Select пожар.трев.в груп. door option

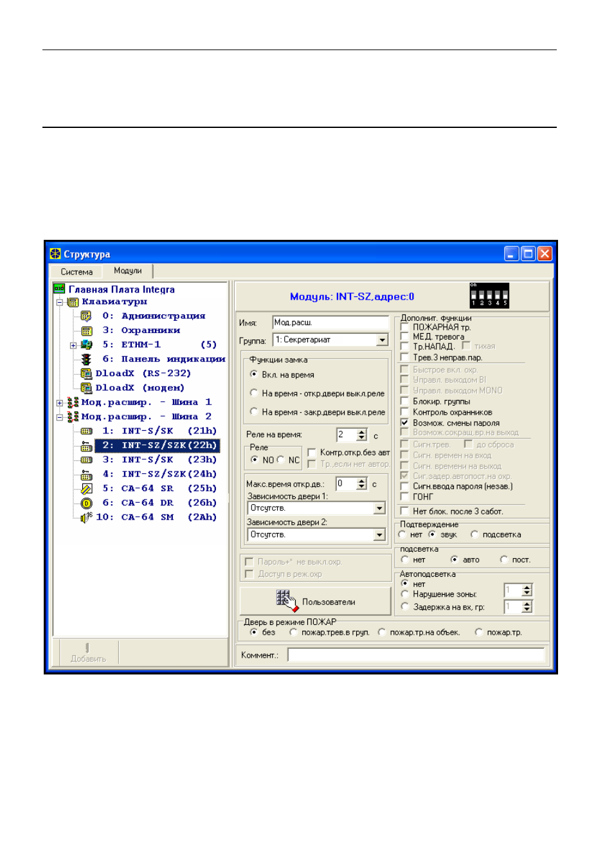293,632
